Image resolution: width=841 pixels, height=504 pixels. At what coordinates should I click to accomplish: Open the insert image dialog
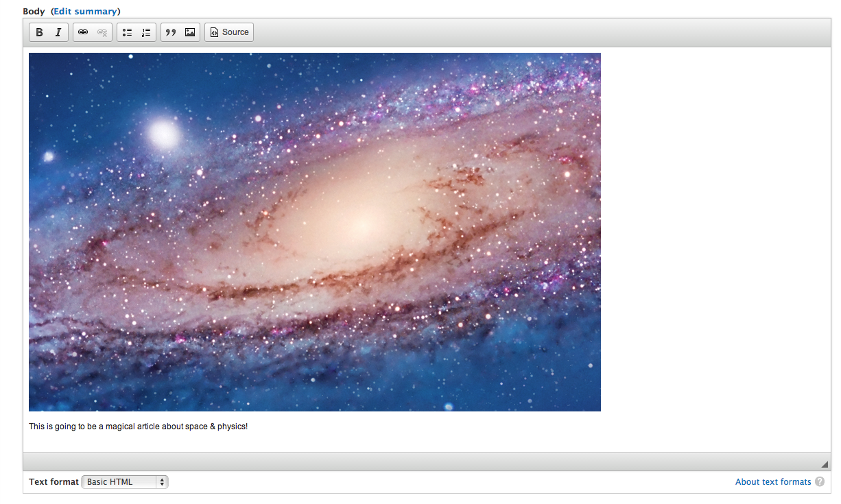190,32
